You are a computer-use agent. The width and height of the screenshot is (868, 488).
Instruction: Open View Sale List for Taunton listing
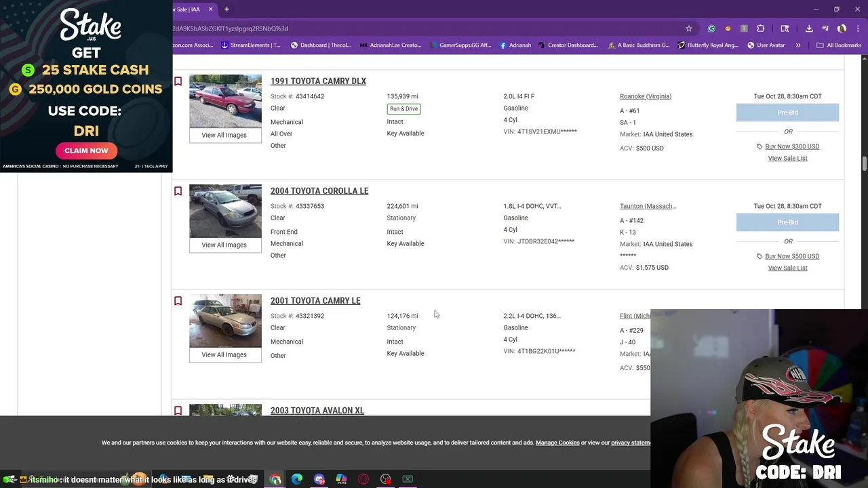pos(788,268)
